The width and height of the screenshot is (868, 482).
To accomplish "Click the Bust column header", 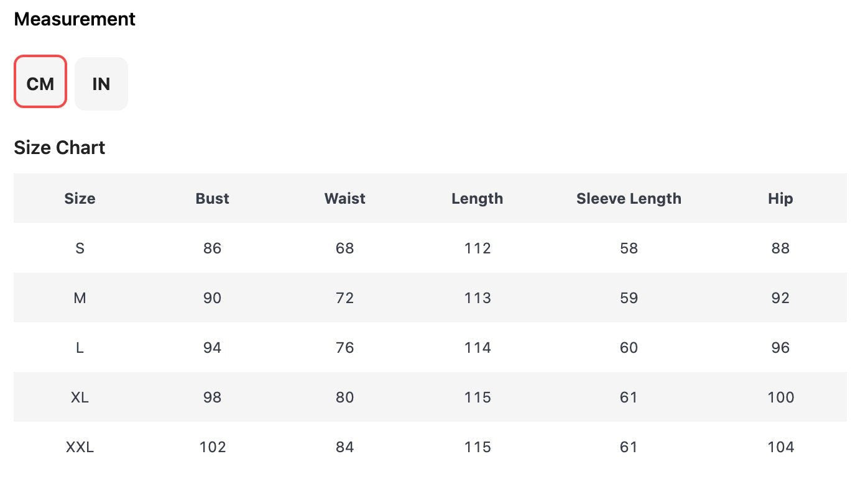I will pos(212,199).
